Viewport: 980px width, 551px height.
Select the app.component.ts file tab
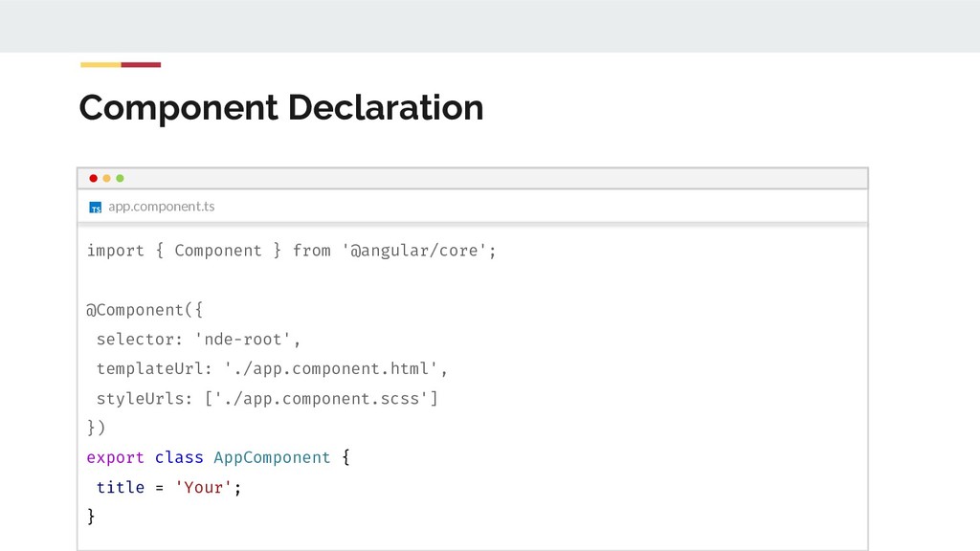161,206
